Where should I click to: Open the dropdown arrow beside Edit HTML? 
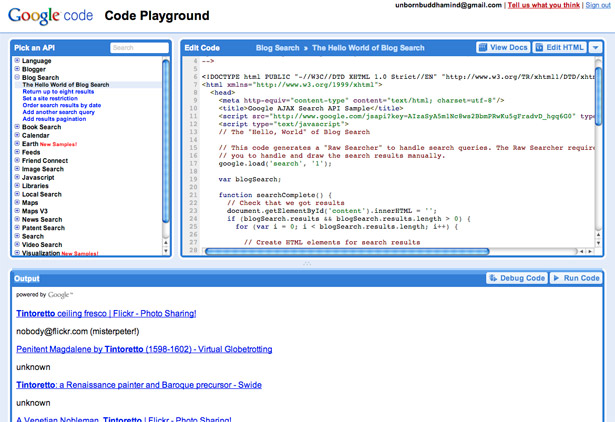(x=595, y=47)
